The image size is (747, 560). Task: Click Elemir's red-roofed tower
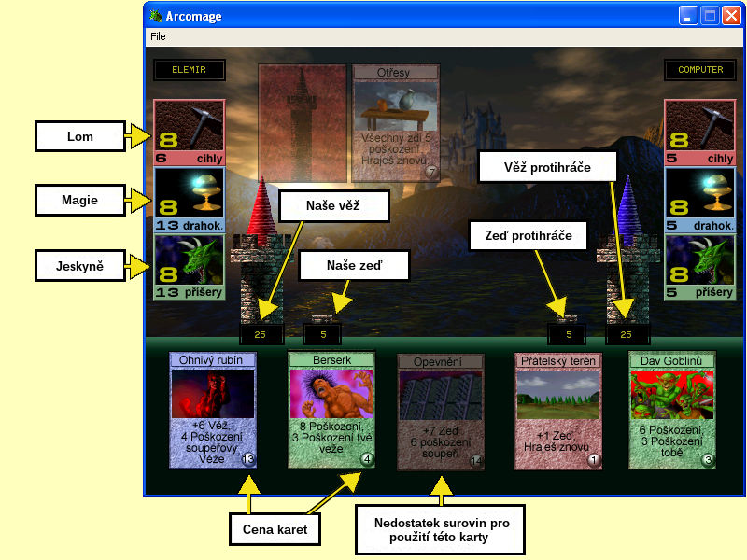click(x=261, y=250)
